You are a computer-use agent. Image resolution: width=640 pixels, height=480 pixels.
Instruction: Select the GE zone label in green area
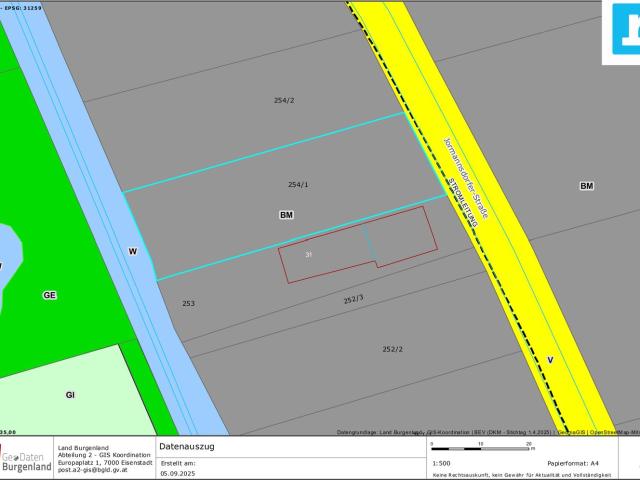coord(49,295)
